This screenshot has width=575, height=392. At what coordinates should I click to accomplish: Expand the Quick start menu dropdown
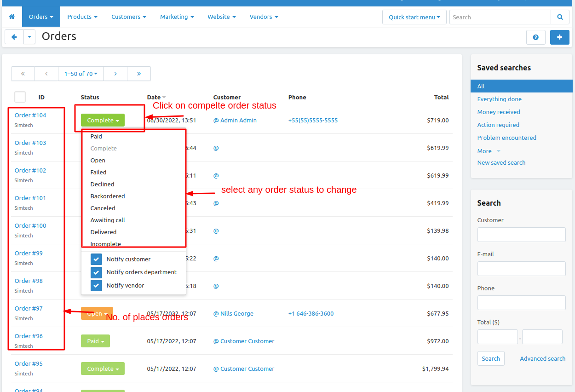click(x=414, y=17)
